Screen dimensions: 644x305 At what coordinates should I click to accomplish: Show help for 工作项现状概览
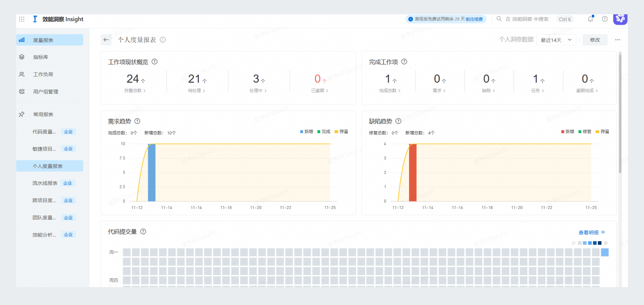tap(155, 61)
